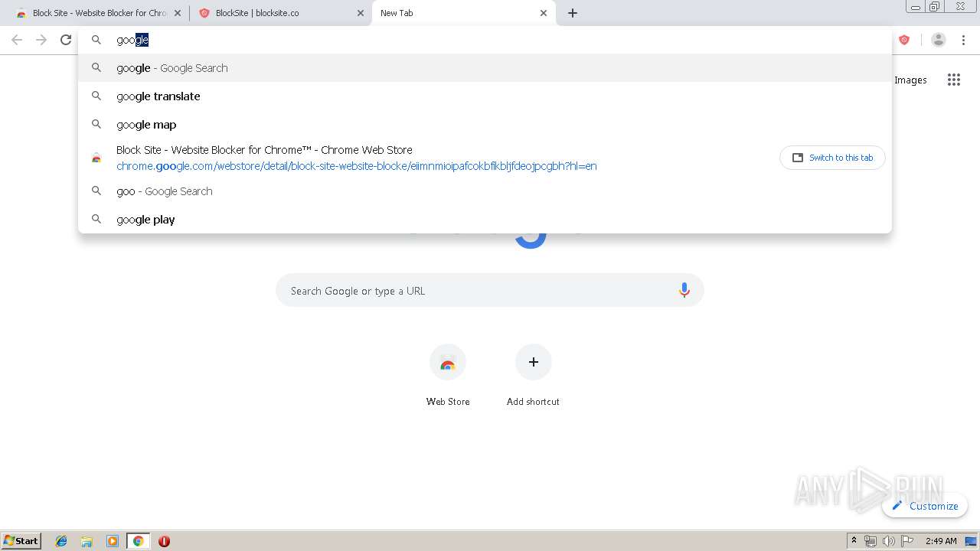Close the Block Site Chrome Web Store tab
980x551 pixels.
coord(178,13)
